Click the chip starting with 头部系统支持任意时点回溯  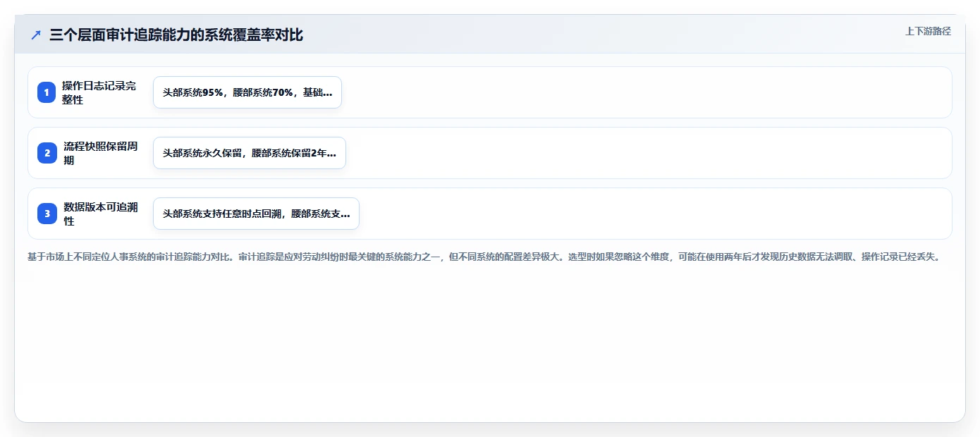pos(256,214)
